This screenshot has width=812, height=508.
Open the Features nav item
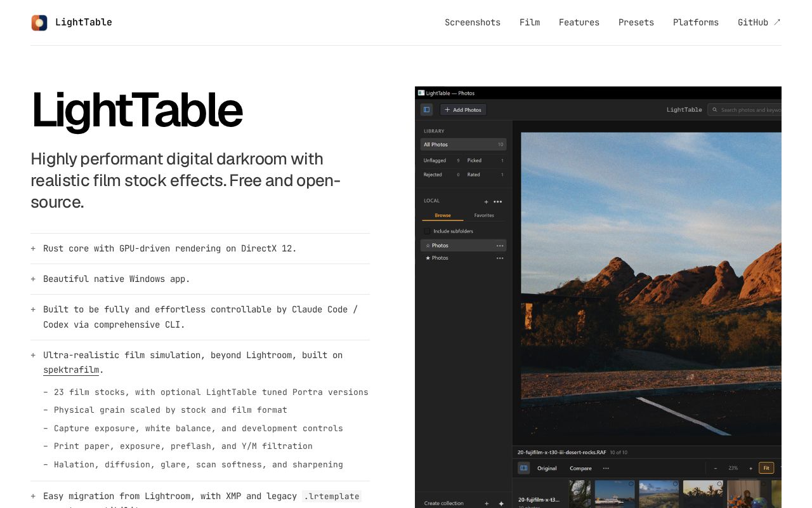tap(579, 22)
